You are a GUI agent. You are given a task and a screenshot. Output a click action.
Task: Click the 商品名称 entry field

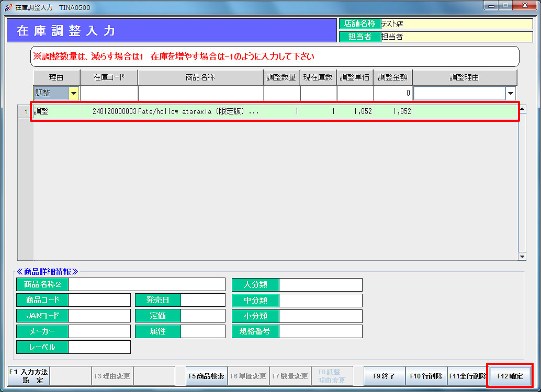pos(200,94)
